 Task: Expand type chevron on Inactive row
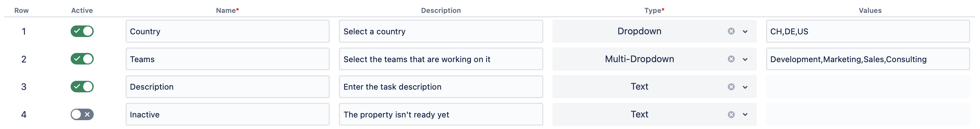(x=745, y=114)
